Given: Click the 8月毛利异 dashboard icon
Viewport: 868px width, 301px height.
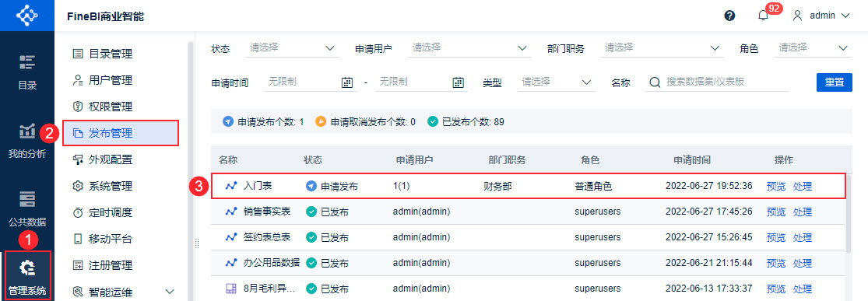Looking at the screenshot, I should coord(231,288).
